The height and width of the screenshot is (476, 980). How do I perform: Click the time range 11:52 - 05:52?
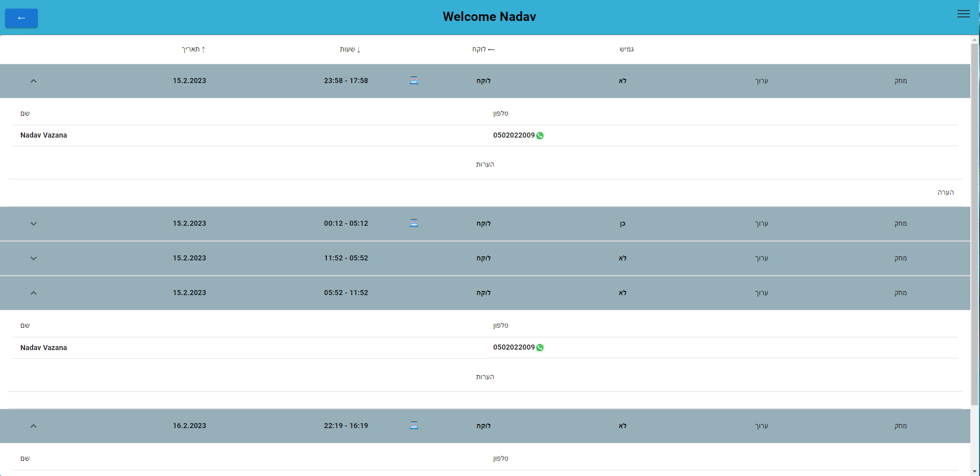346,258
